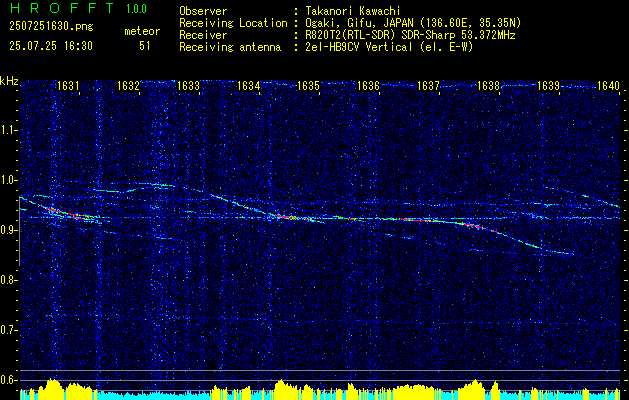The image size is (629, 400).
Task: Click the meteor count 51
Action: click(x=145, y=46)
